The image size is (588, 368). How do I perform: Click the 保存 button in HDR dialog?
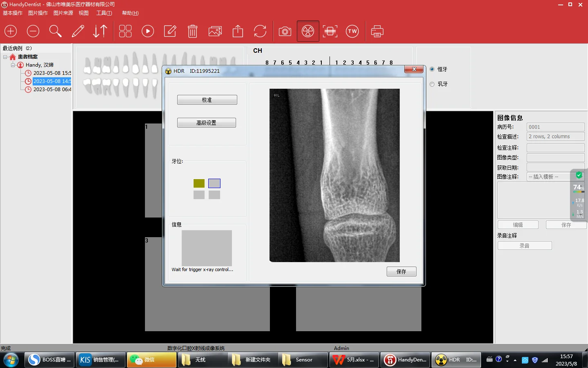(x=401, y=272)
